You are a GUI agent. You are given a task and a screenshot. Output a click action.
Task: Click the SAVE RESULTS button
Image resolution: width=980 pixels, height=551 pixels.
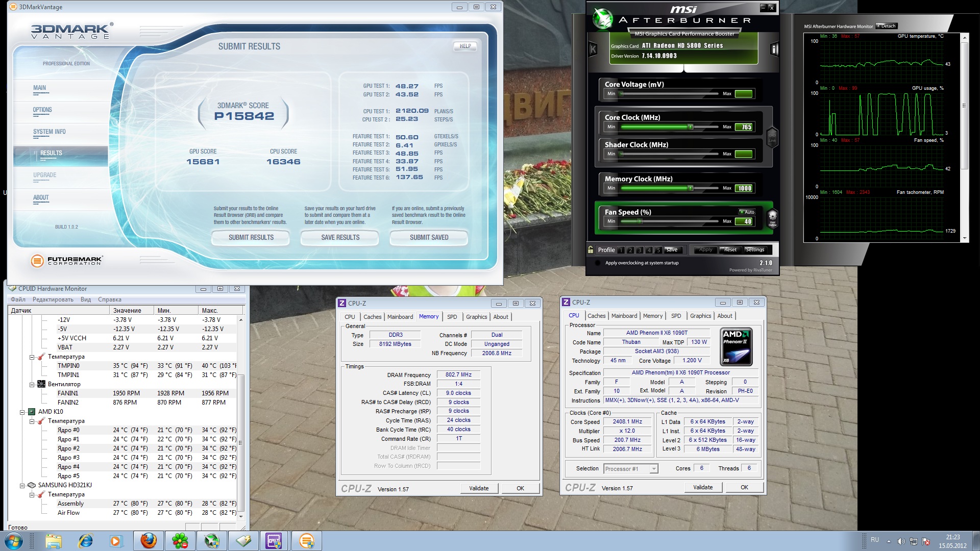point(340,238)
